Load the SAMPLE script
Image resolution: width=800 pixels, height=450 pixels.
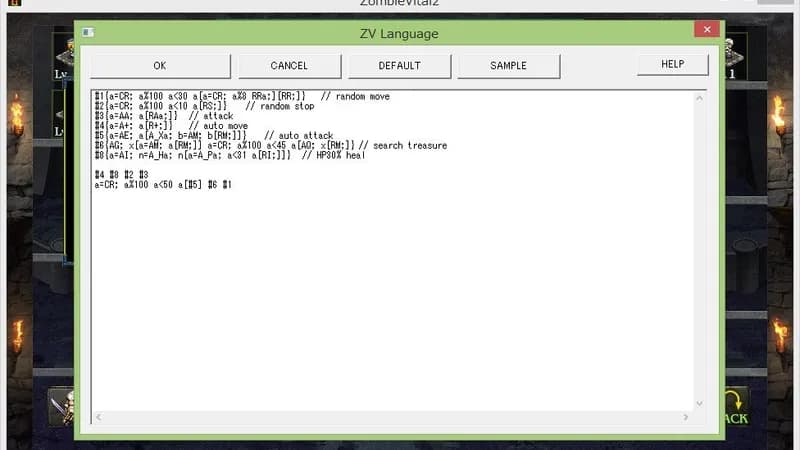point(509,66)
